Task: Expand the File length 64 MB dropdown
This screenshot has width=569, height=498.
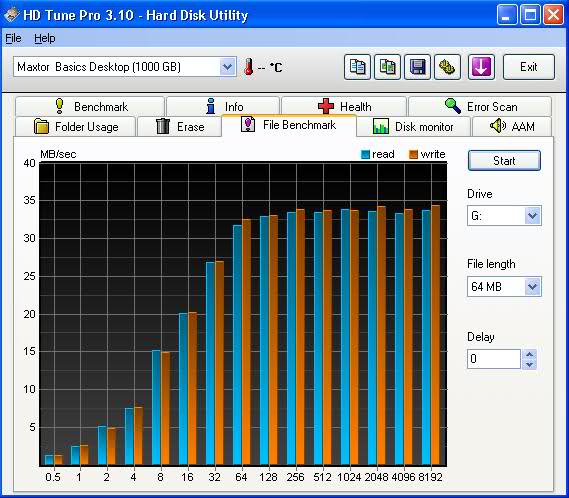Action: pyautogui.click(x=532, y=286)
